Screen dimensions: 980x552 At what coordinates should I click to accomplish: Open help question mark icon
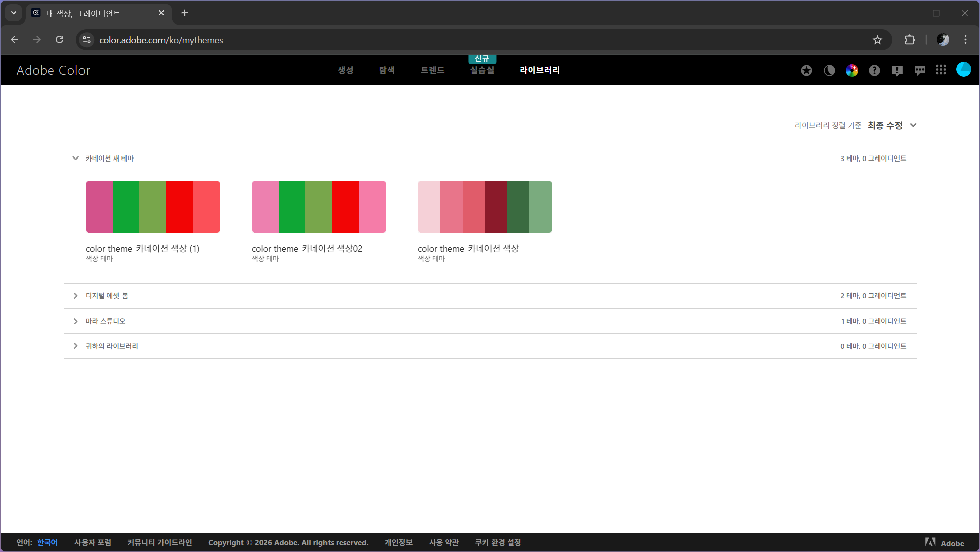(874, 70)
